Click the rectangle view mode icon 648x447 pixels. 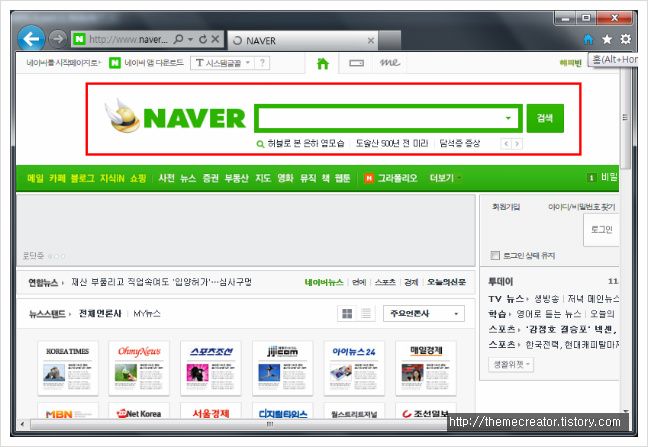356,63
